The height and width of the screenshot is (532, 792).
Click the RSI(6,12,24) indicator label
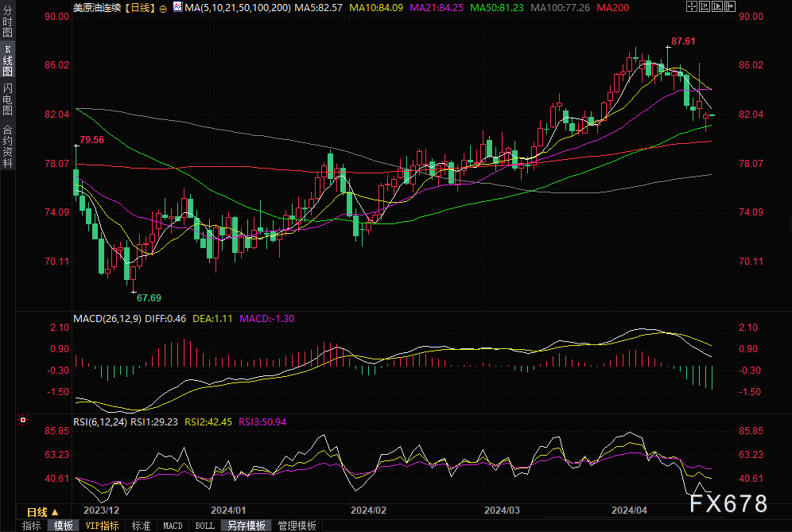(x=99, y=421)
